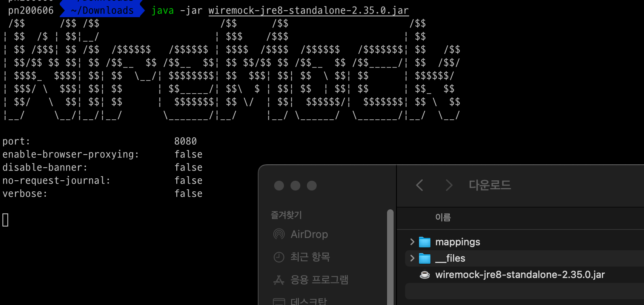Click the underlined jar filename in terminal command
Image resolution: width=644 pixels, height=305 pixels.
[x=308, y=10]
